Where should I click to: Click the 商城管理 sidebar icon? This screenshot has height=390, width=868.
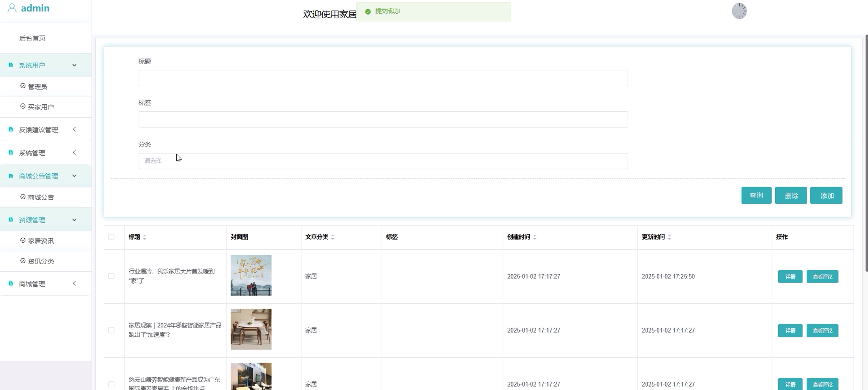coord(11,284)
